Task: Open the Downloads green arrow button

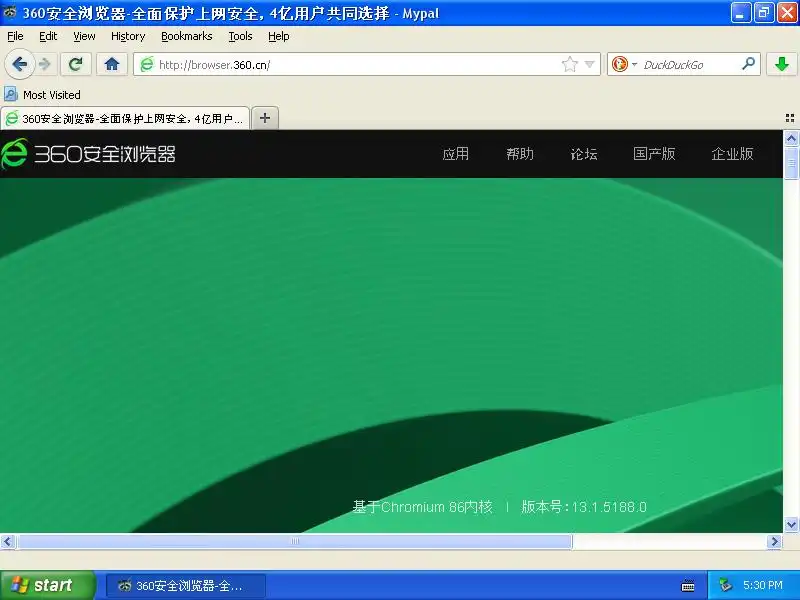Action: pos(782,64)
